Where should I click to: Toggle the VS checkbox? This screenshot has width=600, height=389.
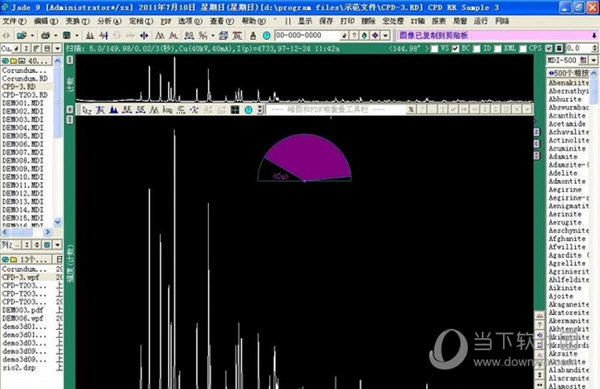434,49
